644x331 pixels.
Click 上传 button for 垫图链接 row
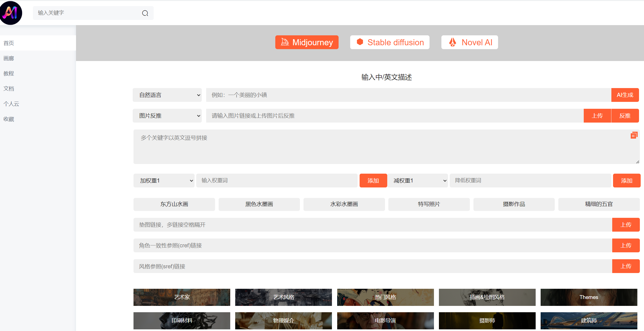pyautogui.click(x=626, y=225)
